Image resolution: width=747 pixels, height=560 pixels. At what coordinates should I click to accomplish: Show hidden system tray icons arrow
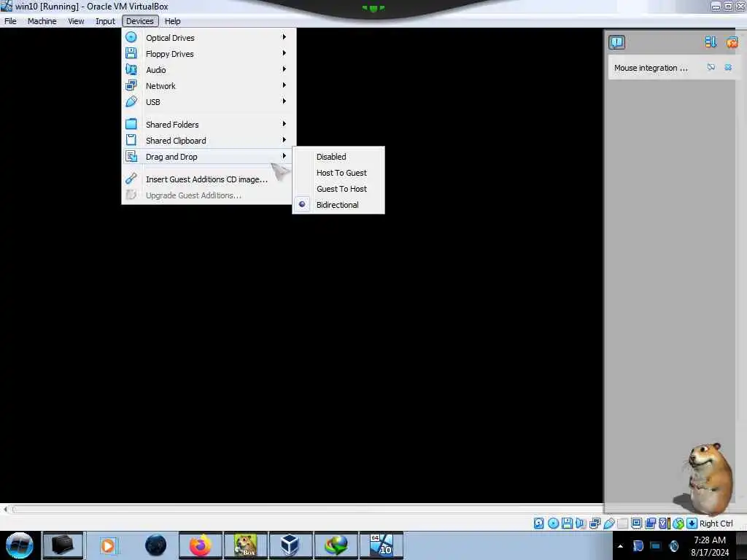[620, 546]
